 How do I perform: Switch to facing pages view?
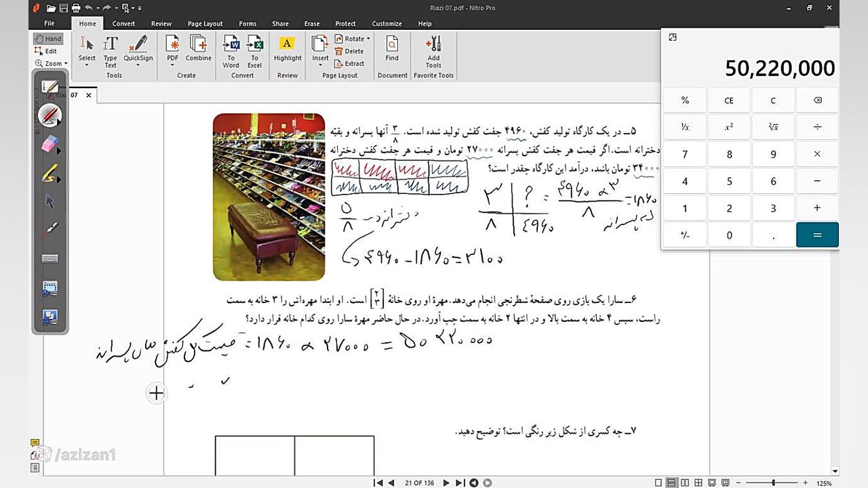(684, 483)
